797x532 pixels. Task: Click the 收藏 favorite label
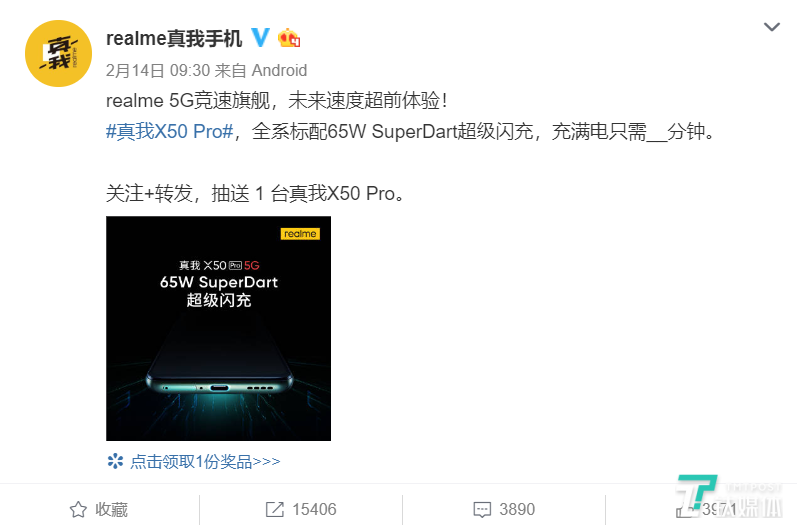[111, 509]
